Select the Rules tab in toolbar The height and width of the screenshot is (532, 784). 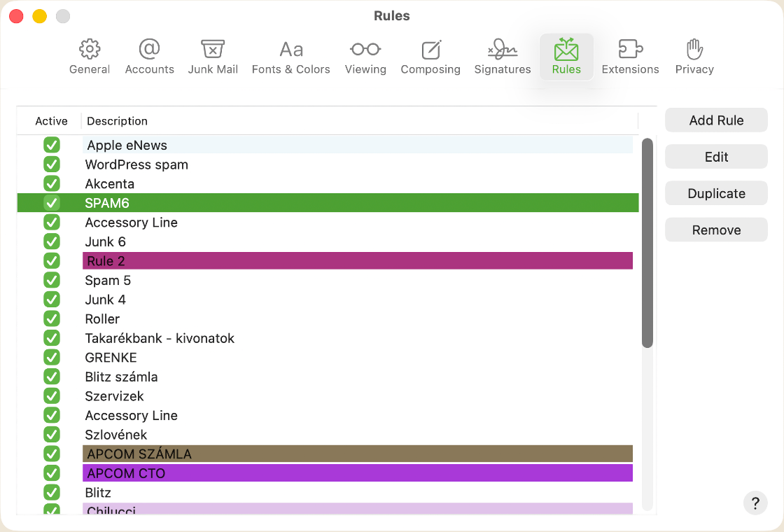[x=566, y=57]
